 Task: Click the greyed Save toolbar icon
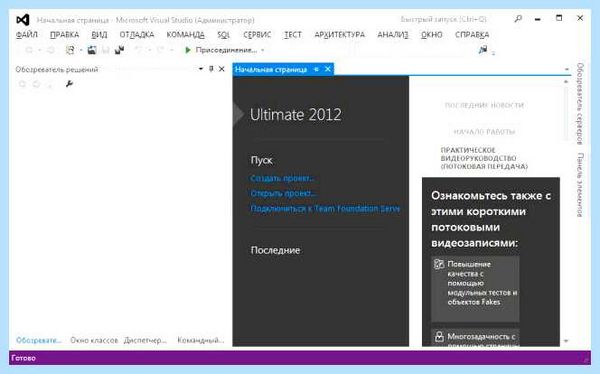click(106, 50)
